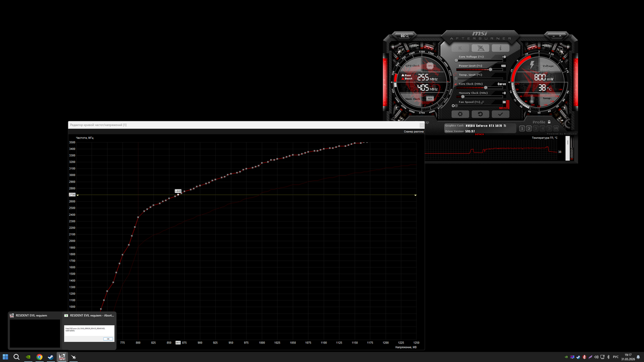Click the curve point at 800 mV
This screenshot has height=362, width=644.
(138, 217)
